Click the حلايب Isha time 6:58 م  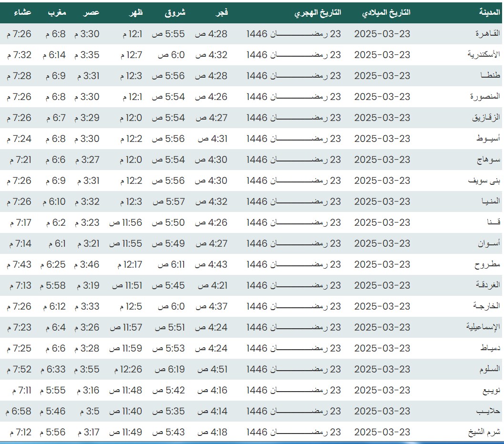(x=19, y=411)
